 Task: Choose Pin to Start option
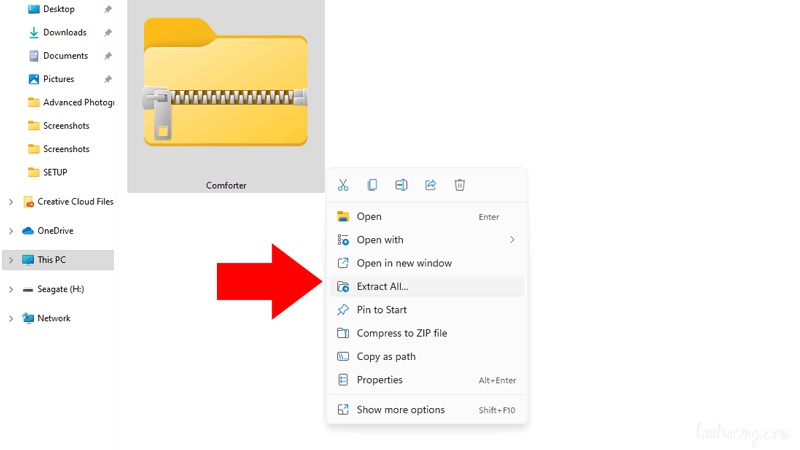click(427, 310)
